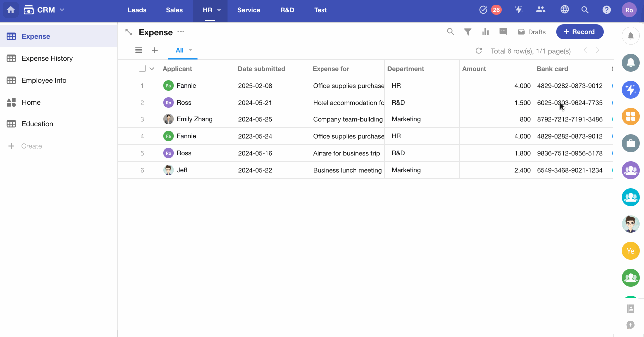Viewport: 644px width, 337px height.
Task: Click the home icon in top bar
Action: [11, 10]
